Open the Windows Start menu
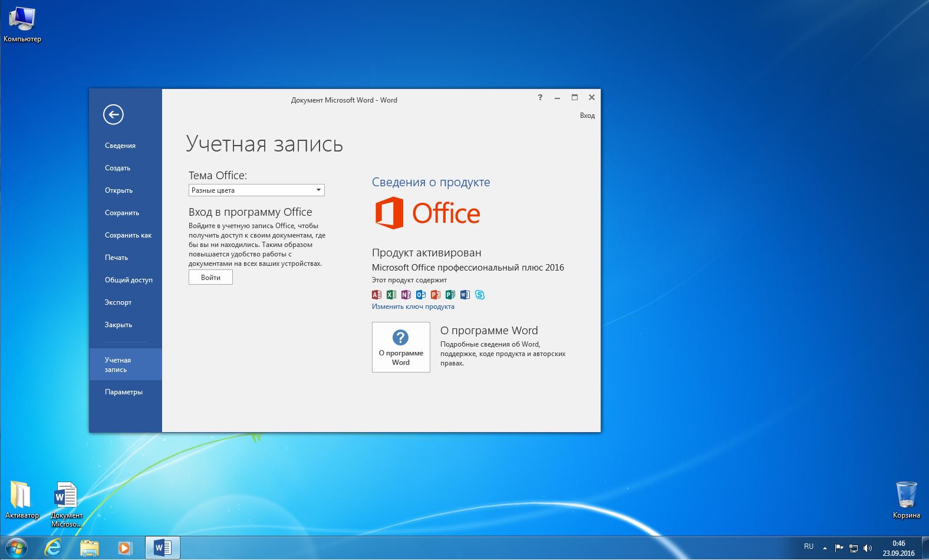The height and width of the screenshot is (560, 929). point(16,548)
